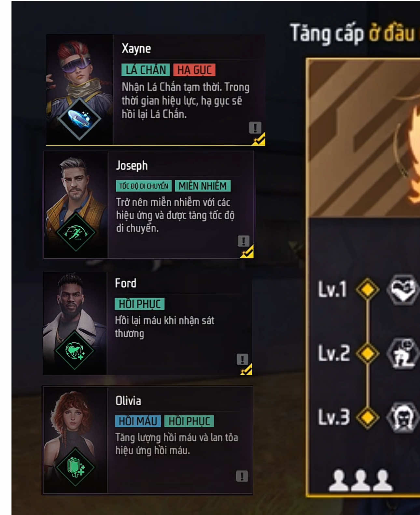Open Joseph's info exclamation icon

(244, 241)
